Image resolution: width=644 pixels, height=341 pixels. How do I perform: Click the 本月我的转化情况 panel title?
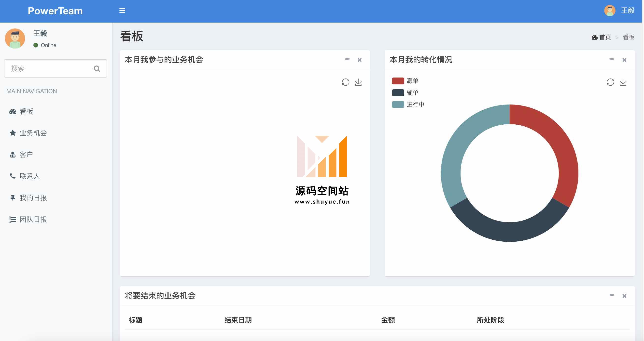[x=421, y=60]
